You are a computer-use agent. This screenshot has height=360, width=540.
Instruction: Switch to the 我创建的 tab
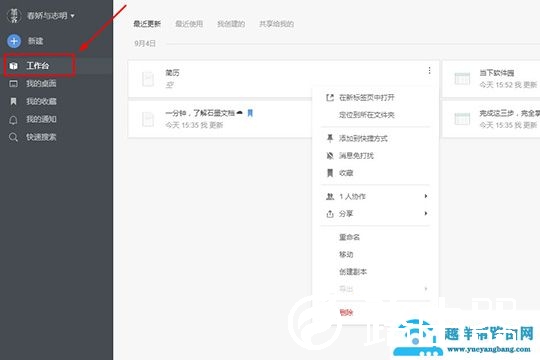[231, 24]
